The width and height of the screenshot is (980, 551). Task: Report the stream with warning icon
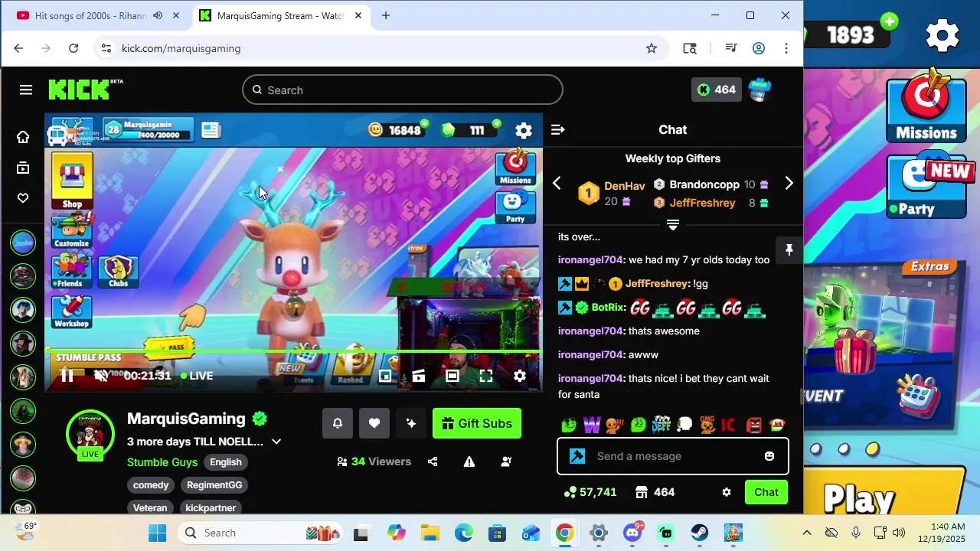click(469, 461)
